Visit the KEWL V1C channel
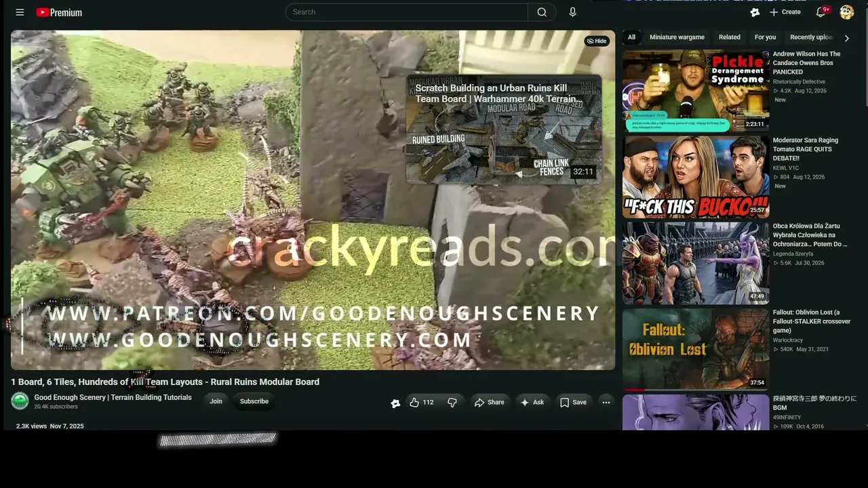Screen dimensions: 868x488 pyautogui.click(x=786, y=168)
